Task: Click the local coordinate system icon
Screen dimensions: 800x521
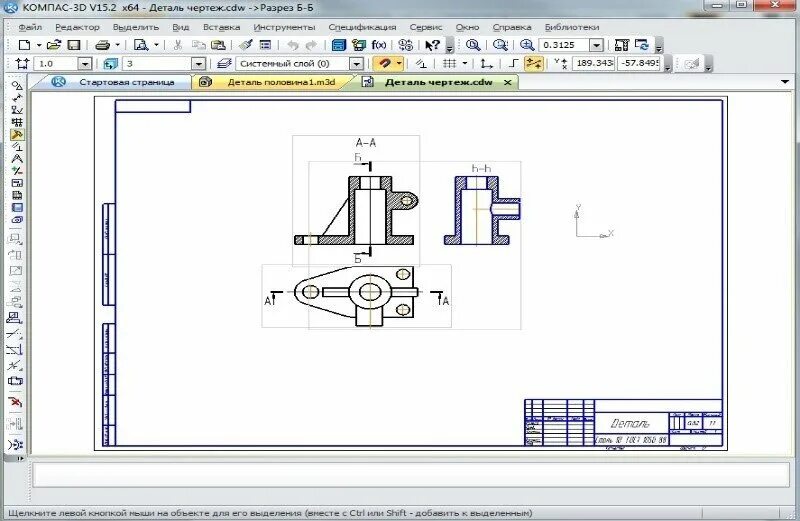Action: tap(486, 63)
